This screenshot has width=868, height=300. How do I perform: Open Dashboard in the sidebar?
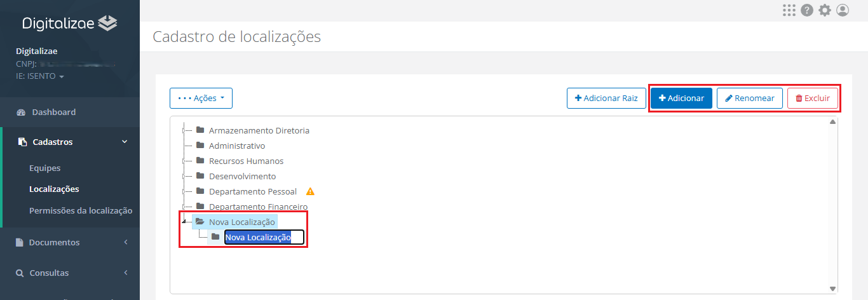[x=54, y=112]
